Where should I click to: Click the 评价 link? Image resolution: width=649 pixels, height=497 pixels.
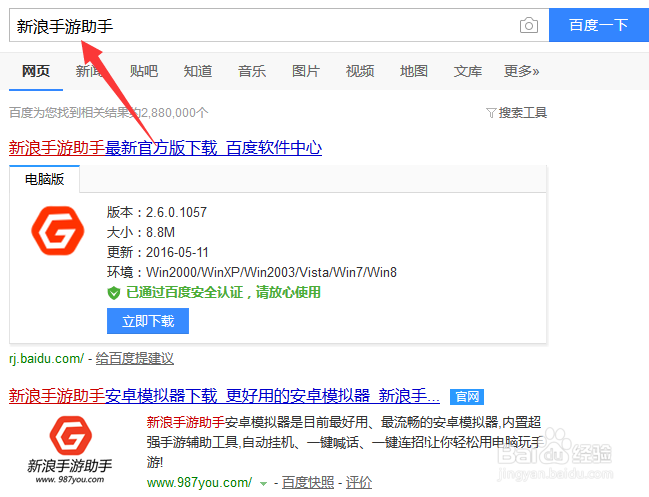[x=358, y=483]
